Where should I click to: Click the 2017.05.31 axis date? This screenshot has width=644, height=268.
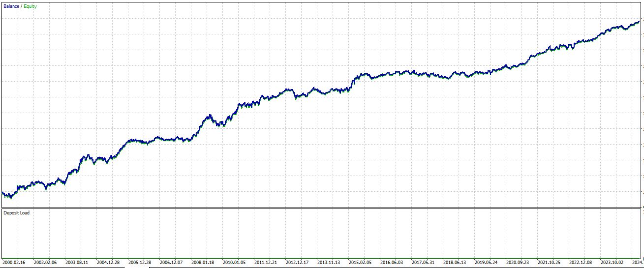point(423,263)
